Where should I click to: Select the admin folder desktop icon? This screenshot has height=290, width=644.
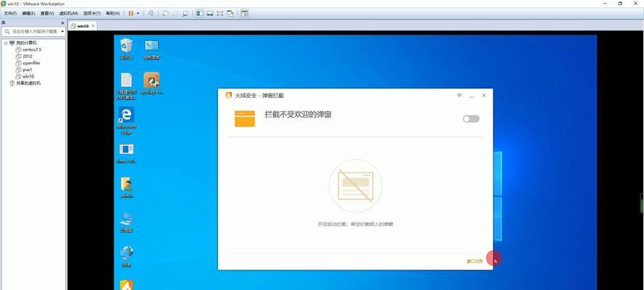(x=127, y=187)
